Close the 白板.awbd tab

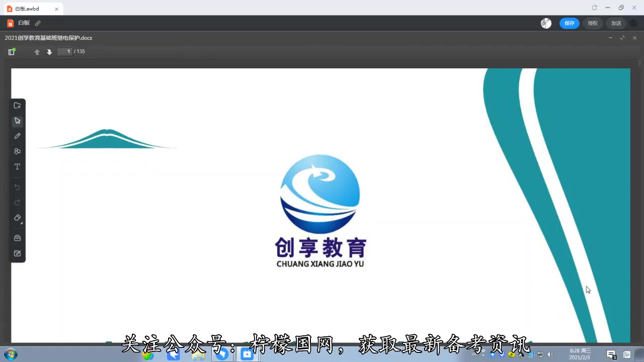[56, 9]
